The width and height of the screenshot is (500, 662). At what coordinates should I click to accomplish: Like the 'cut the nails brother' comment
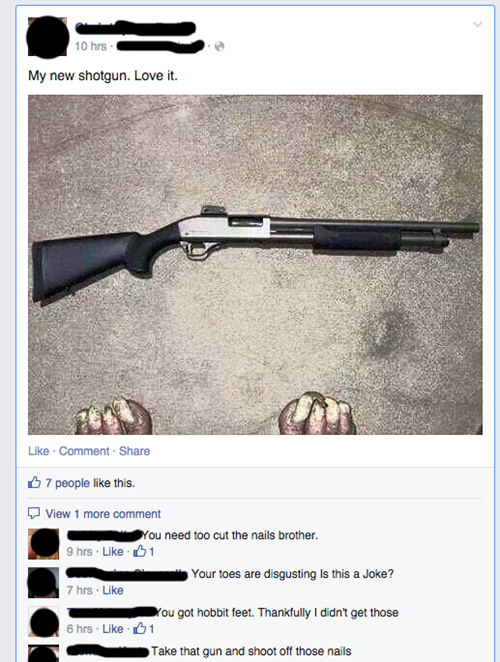point(113,551)
